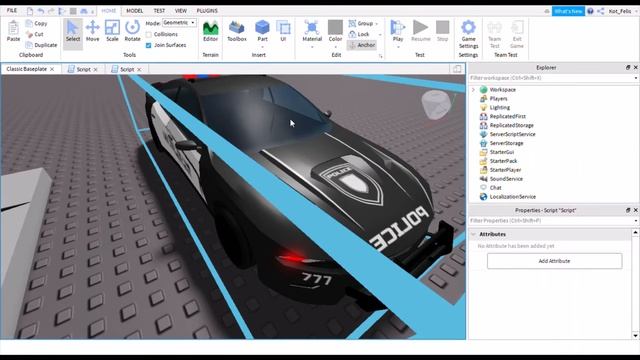
Task: Open the Toolbox panel
Action: [x=237, y=31]
